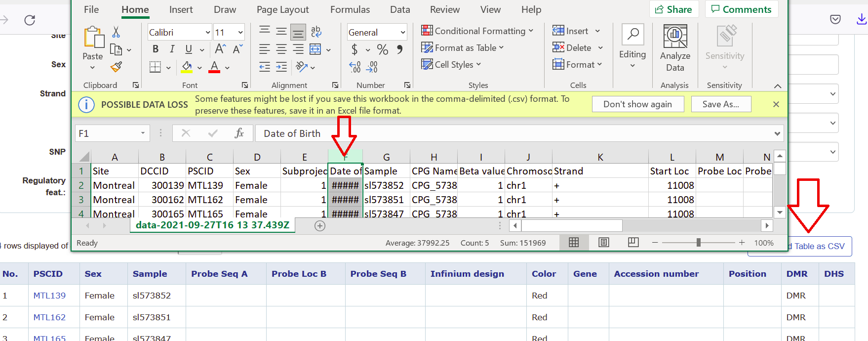The image size is (868, 341).
Task: Open the General number format dropdown
Action: coord(403,32)
